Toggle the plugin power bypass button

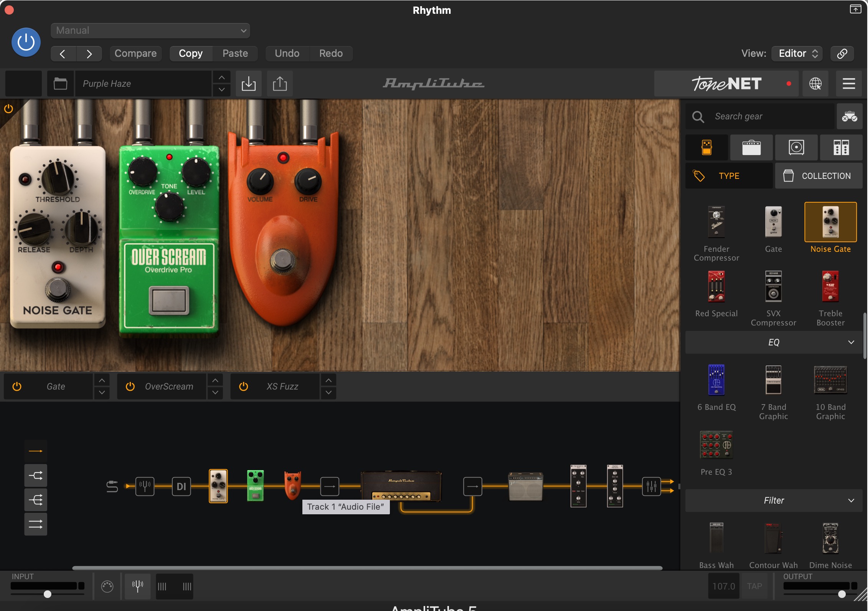click(x=26, y=42)
